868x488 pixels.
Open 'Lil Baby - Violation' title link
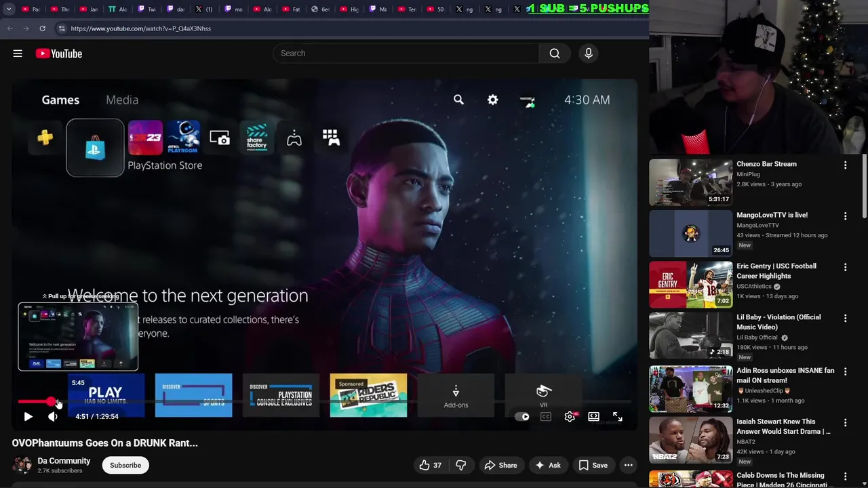coord(778,322)
